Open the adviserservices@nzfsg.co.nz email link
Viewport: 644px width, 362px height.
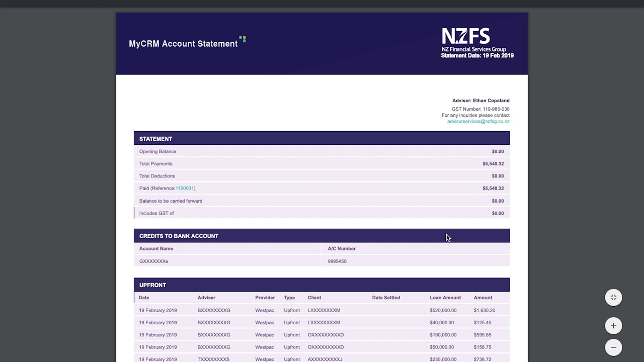pos(478,121)
